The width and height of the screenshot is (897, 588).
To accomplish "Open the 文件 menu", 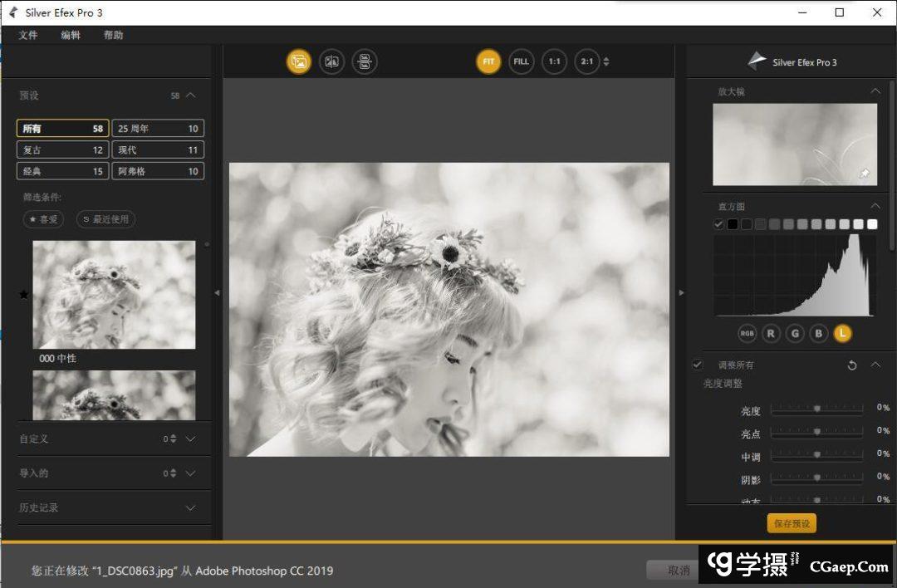I will [x=28, y=35].
